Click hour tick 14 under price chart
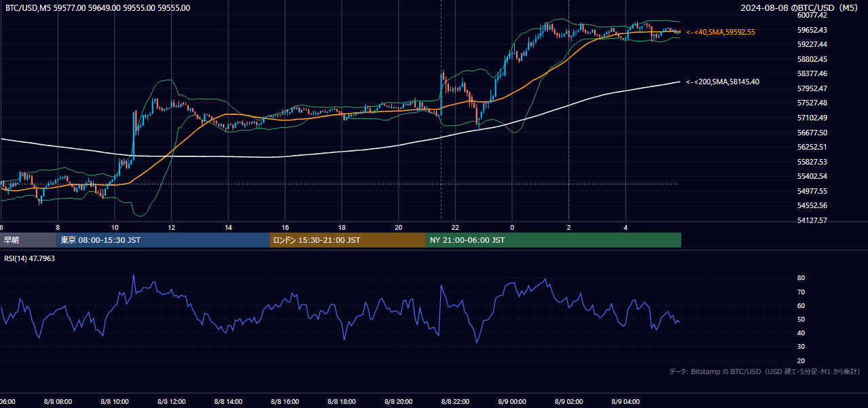 click(x=228, y=228)
